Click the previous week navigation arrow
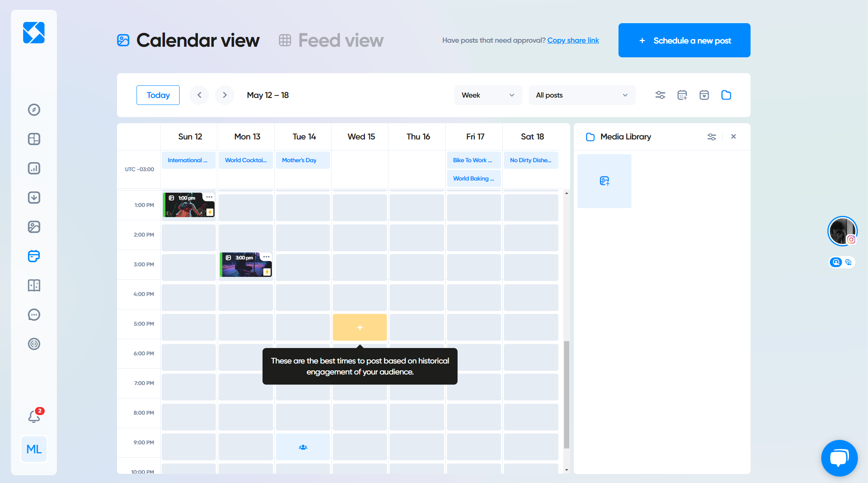The height and width of the screenshot is (483, 868). coord(201,95)
